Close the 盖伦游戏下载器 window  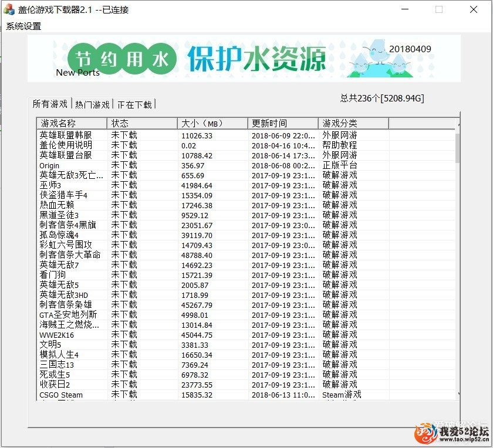pos(473,9)
